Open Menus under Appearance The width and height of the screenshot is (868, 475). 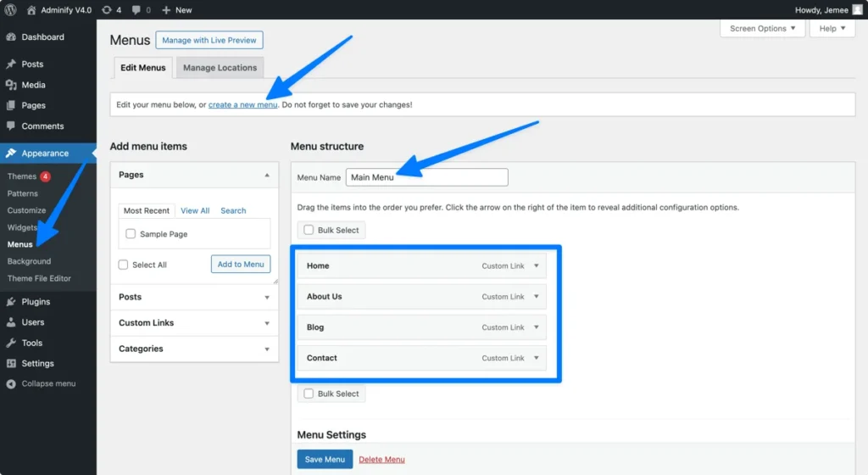pos(20,244)
